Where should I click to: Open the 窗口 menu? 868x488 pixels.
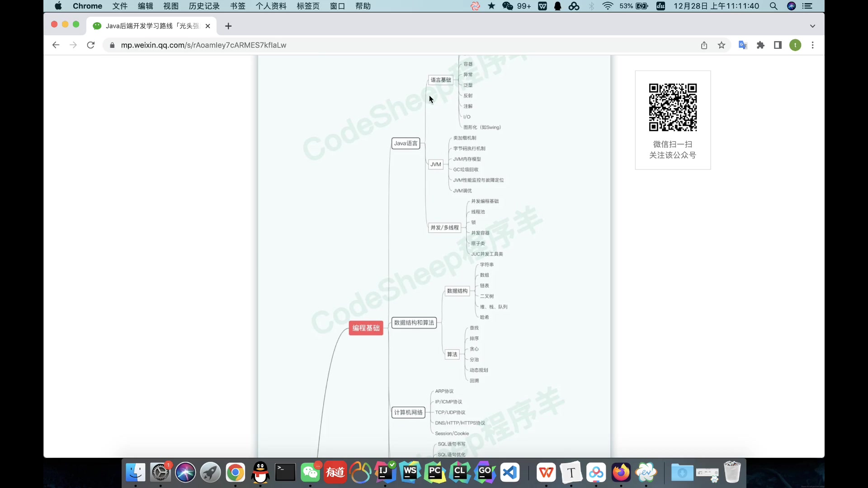337,6
